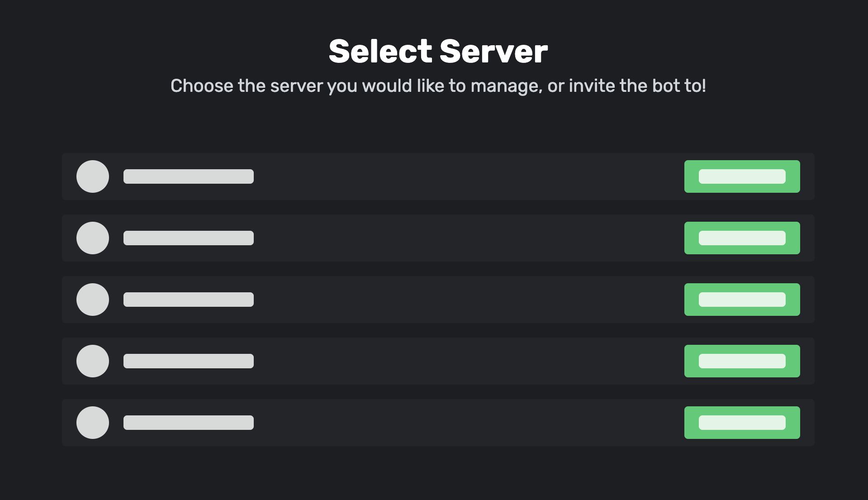This screenshot has width=868, height=500.
Task: Click the third row's green action button
Action: point(742,300)
